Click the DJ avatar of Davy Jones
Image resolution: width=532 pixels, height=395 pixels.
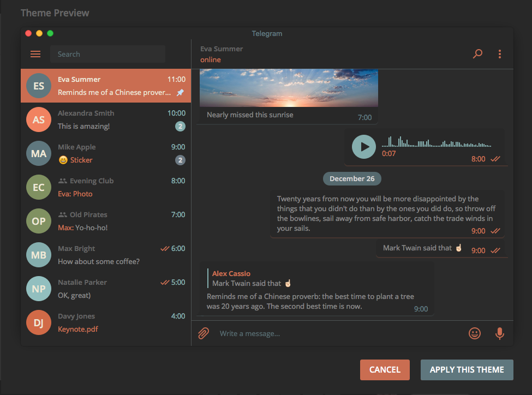coord(39,322)
